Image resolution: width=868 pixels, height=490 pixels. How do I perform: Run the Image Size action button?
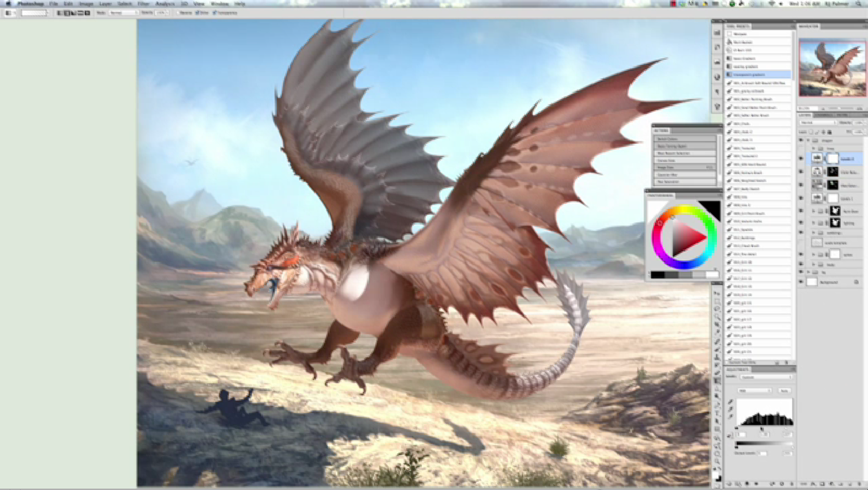coord(685,167)
